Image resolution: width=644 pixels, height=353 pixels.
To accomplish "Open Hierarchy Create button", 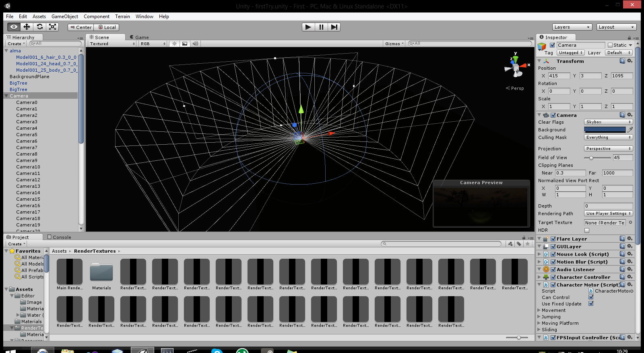I will click(x=16, y=44).
